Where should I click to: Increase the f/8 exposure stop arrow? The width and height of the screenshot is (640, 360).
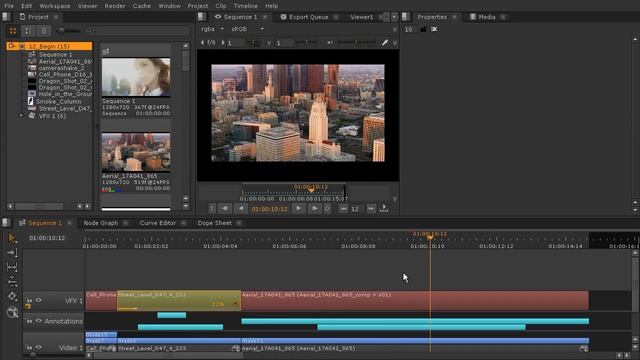(x=223, y=42)
